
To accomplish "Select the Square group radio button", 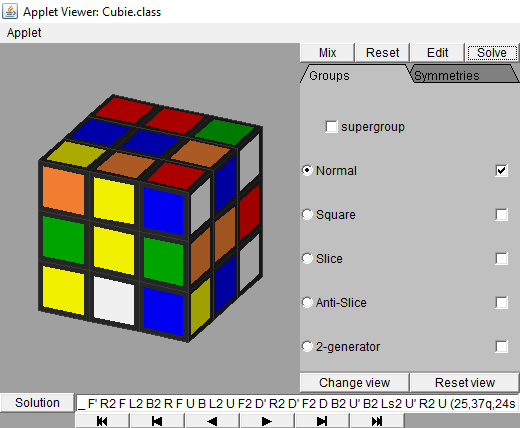I will 307,214.
